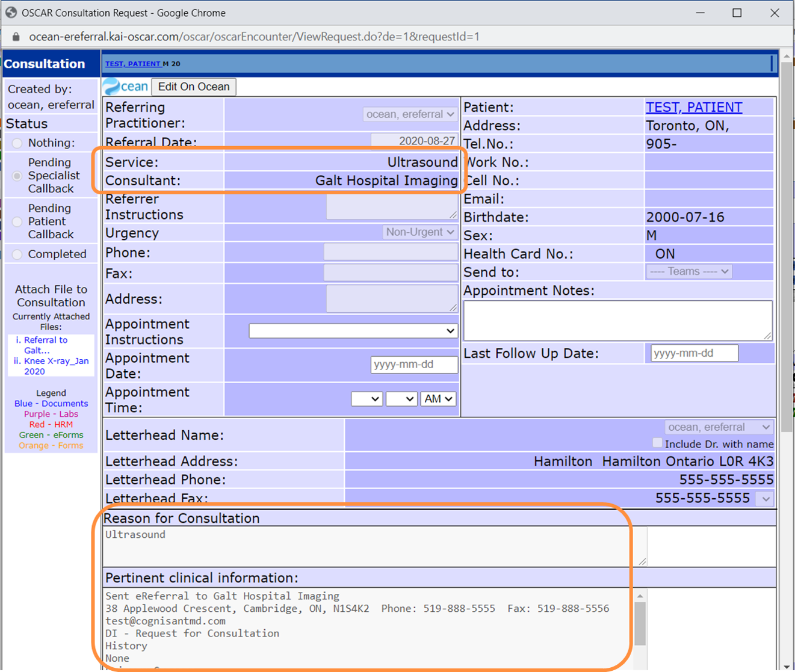Viewport: 795px width, 672px height.
Task: Open the Urgency Non-Urgent dropdown
Action: coord(420,232)
